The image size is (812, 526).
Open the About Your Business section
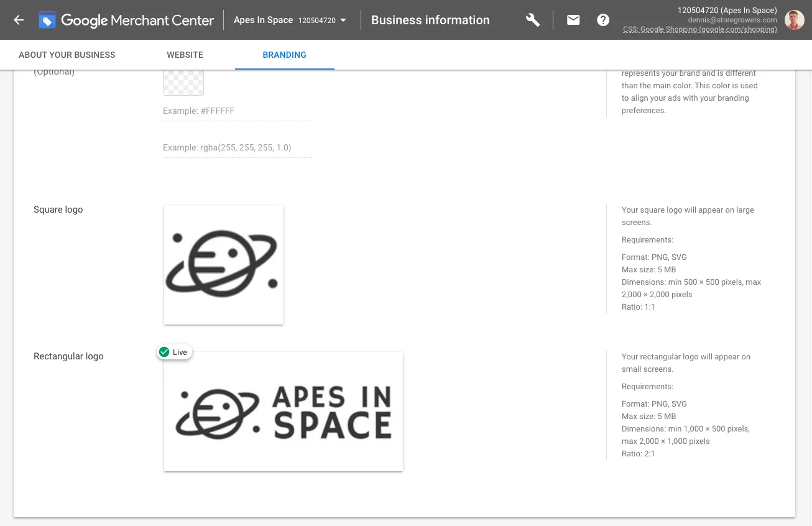click(x=67, y=55)
